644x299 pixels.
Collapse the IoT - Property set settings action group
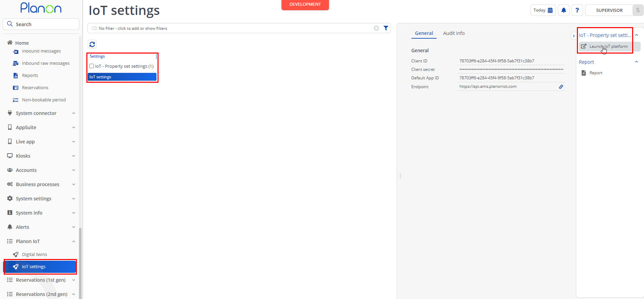pyautogui.click(x=637, y=35)
